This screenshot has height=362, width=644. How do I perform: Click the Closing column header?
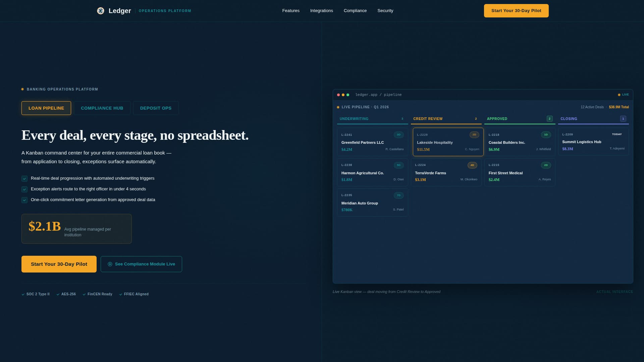pos(593,119)
